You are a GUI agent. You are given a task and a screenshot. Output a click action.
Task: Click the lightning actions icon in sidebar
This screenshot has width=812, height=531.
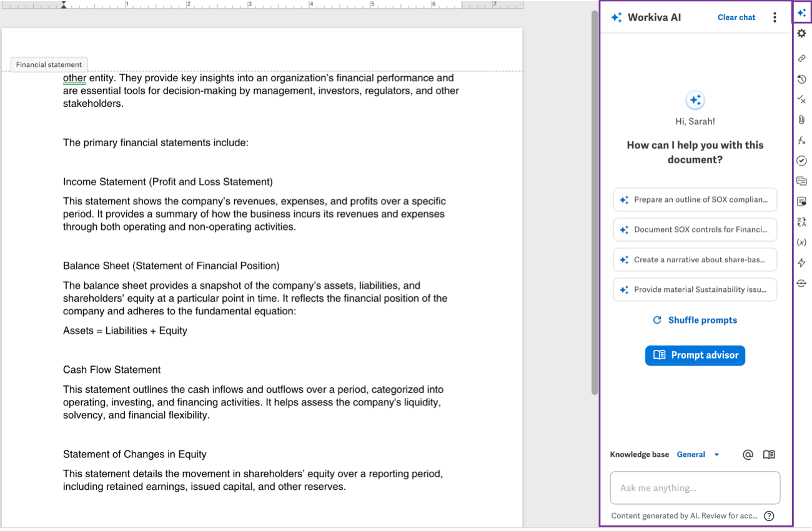[x=801, y=262]
